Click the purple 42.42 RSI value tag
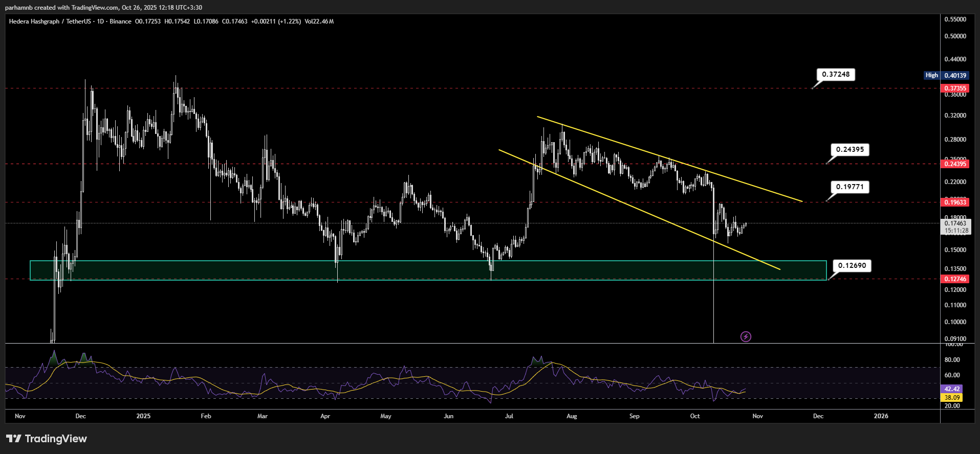The width and height of the screenshot is (980, 454). coord(952,389)
